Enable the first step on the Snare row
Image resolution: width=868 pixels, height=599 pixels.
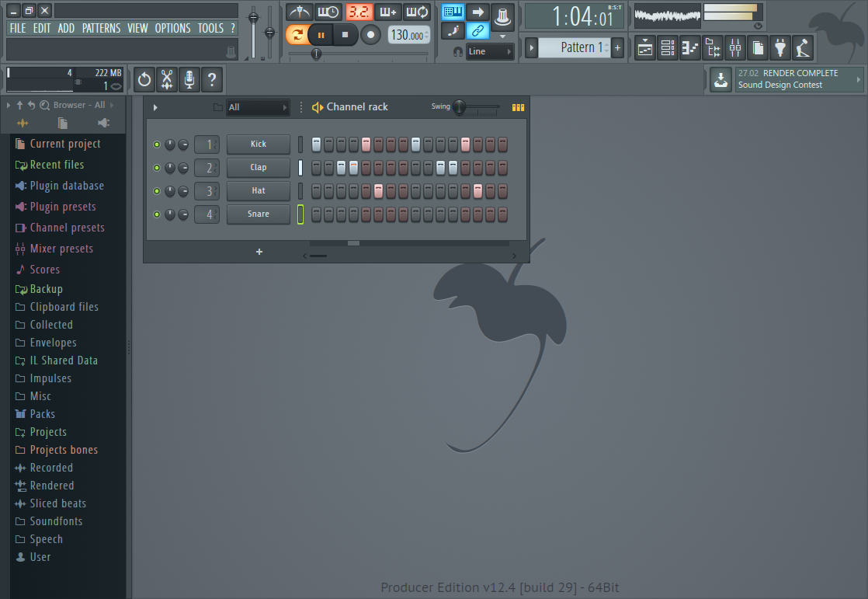point(316,214)
